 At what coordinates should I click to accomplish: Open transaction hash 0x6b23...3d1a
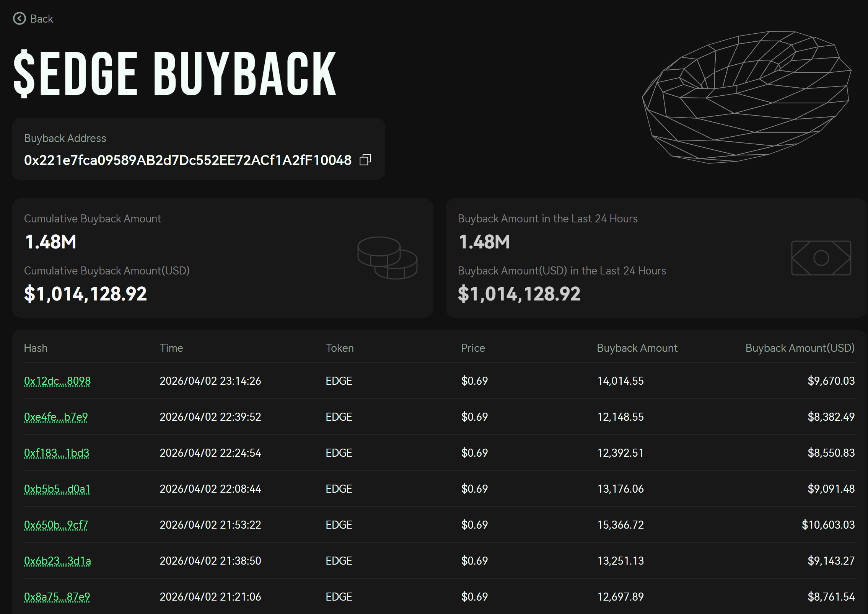[57, 561]
